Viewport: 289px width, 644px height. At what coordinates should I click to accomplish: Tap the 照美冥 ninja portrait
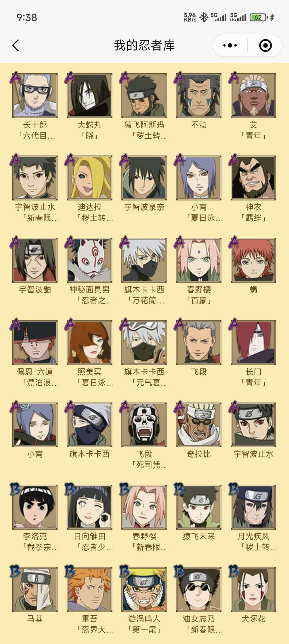[x=90, y=342]
